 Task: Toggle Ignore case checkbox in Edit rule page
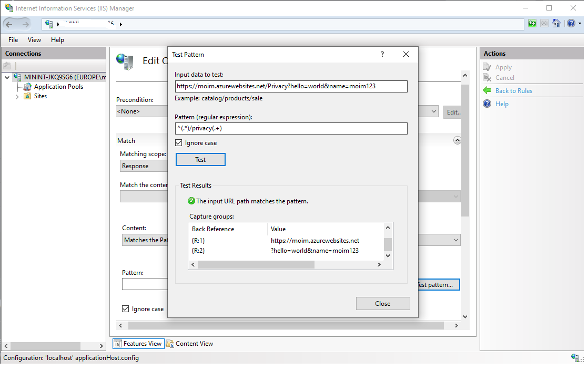[x=126, y=309]
